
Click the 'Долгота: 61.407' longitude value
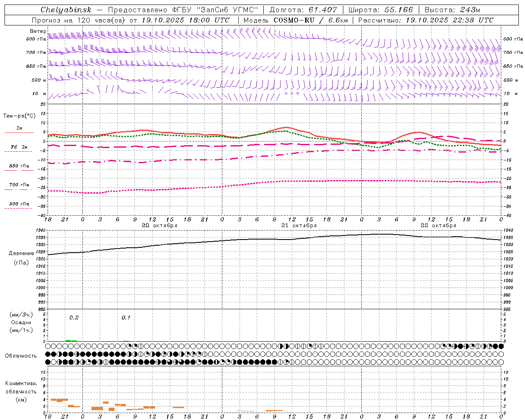point(304,10)
